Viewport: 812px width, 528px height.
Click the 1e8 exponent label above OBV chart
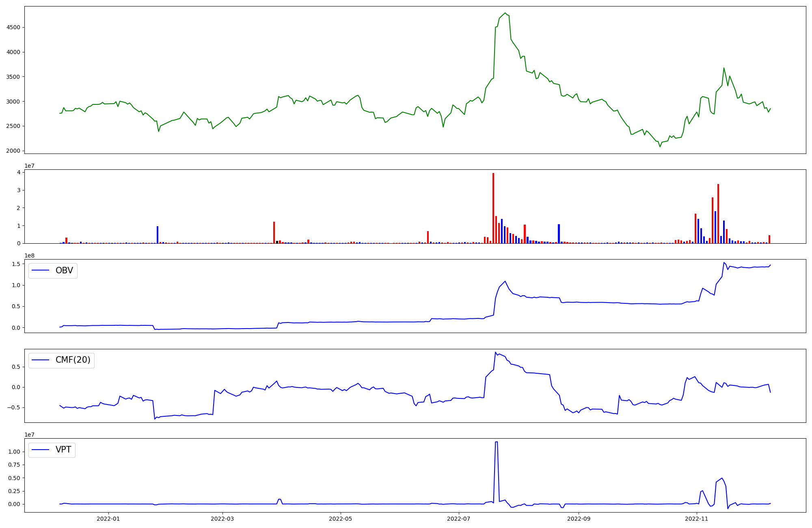tap(29, 255)
